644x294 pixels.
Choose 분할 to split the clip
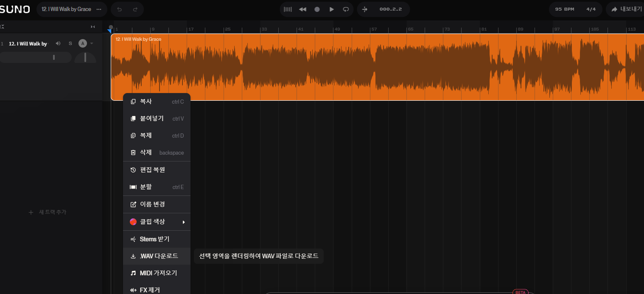[x=157, y=187]
